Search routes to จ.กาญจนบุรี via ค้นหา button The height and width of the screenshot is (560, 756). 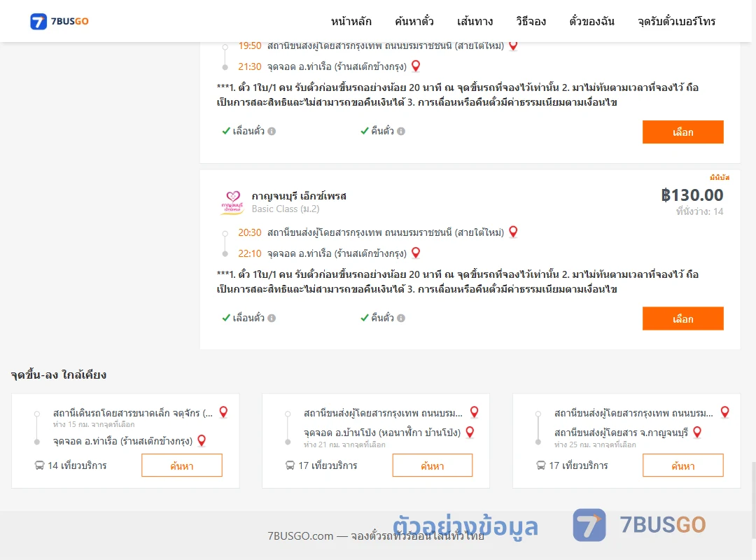pos(682,465)
